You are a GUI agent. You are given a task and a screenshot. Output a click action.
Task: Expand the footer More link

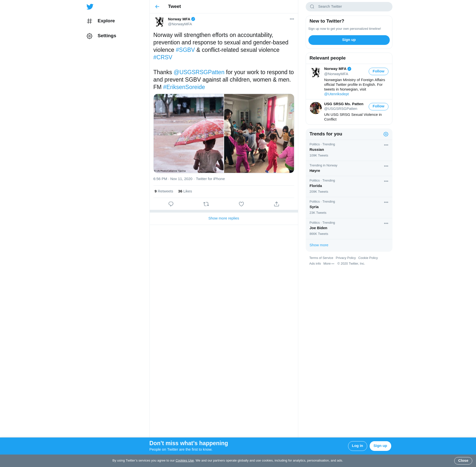328,264
